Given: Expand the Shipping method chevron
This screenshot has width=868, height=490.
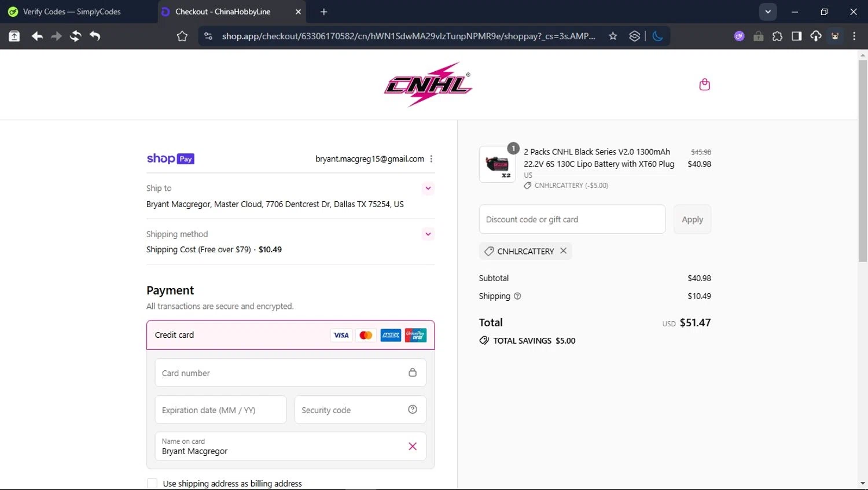Looking at the screenshot, I should tap(428, 234).
